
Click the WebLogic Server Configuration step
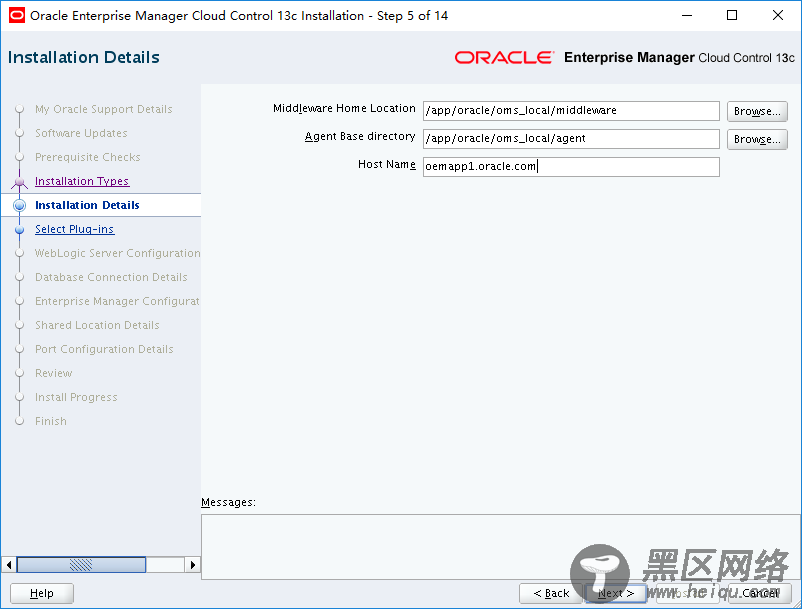point(118,253)
